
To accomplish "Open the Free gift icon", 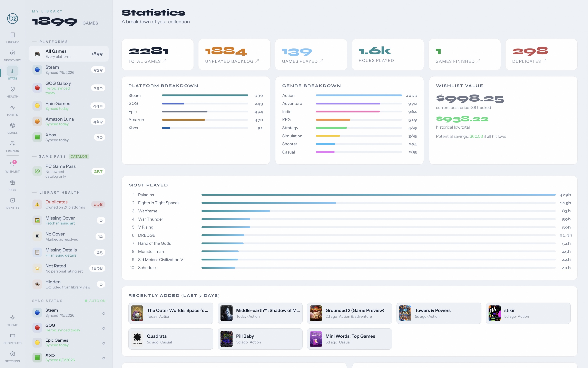I will click(x=12, y=182).
